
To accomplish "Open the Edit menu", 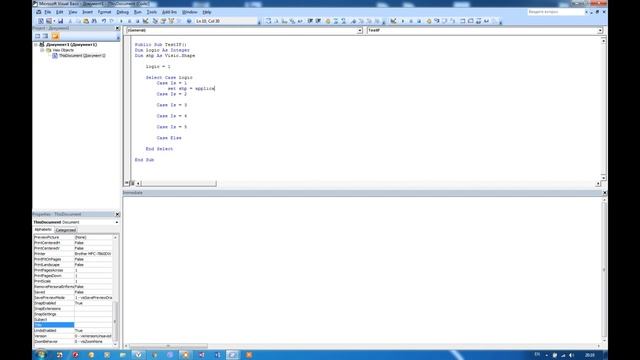I will pos(60,12).
